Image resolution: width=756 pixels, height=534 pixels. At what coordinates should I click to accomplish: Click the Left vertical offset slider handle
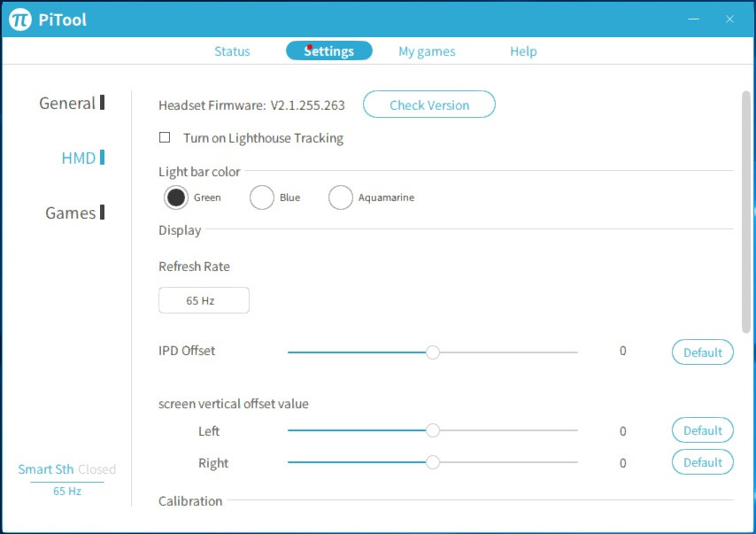pyautogui.click(x=433, y=430)
